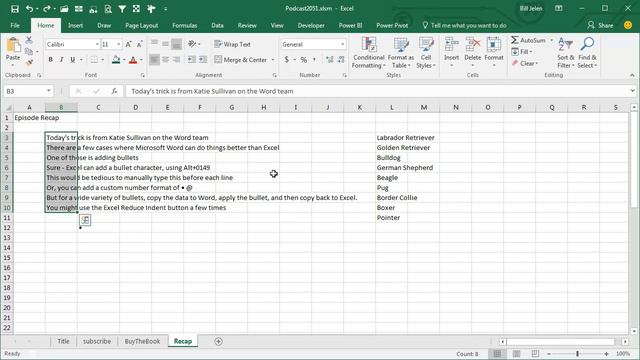This screenshot has width=640, height=360.
Task: Open the Font name dropdown (Calibri)
Action: 97,44
